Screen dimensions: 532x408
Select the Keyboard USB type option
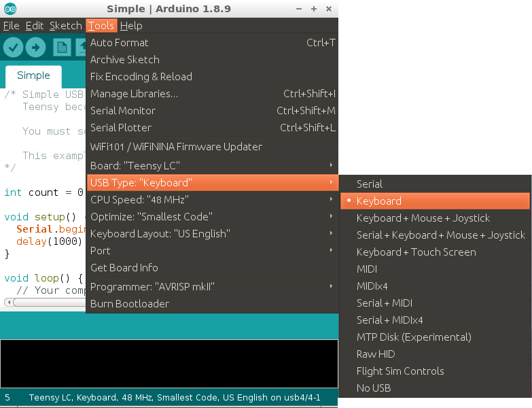pos(435,201)
